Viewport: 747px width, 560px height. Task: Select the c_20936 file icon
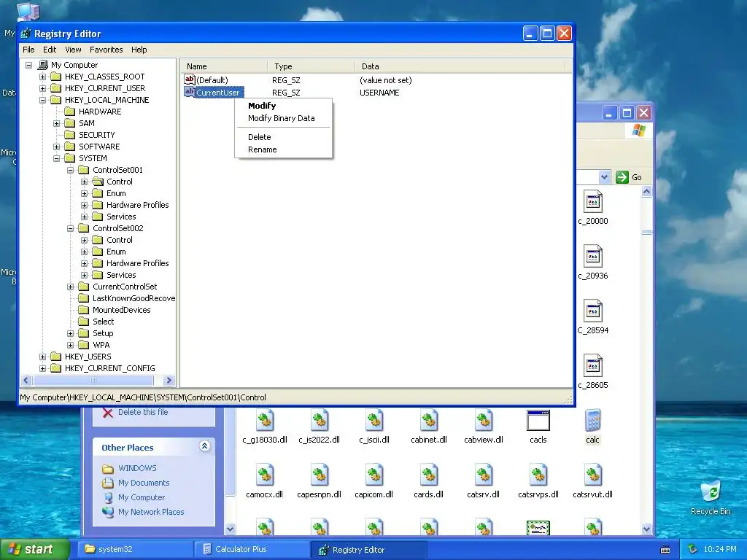(x=592, y=257)
